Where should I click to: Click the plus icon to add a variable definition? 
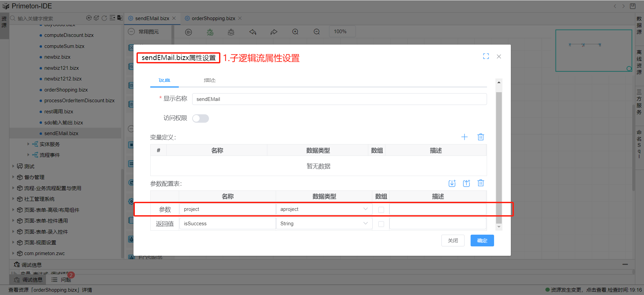click(x=464, y=137)
